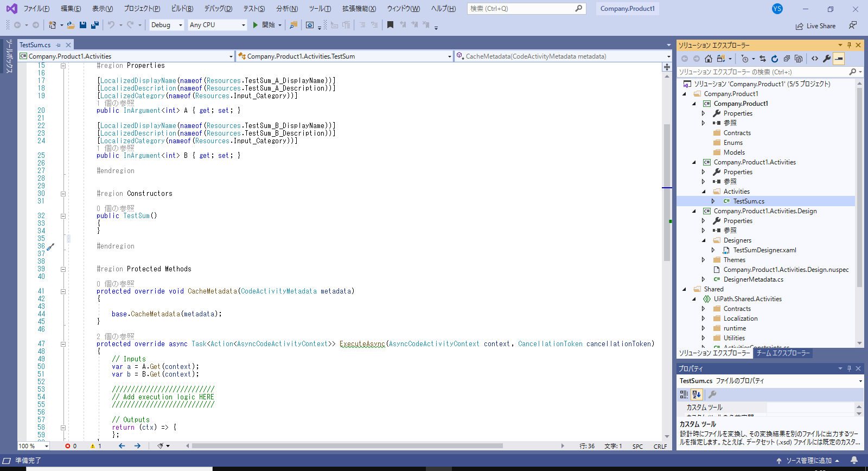Expand the Themes folder in the tree
The width and height of the screenshot is (868, 471).
coord(704,260)
